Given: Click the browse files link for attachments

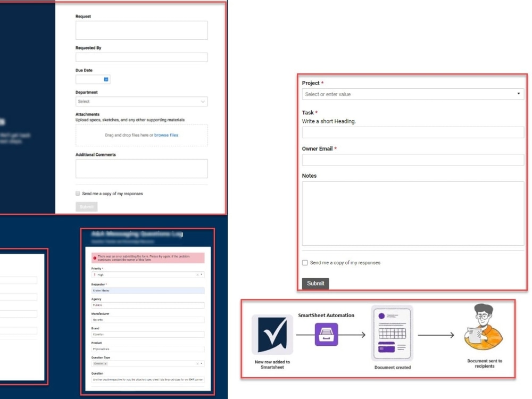Looking at the screenshot, I should pos(167,135).
